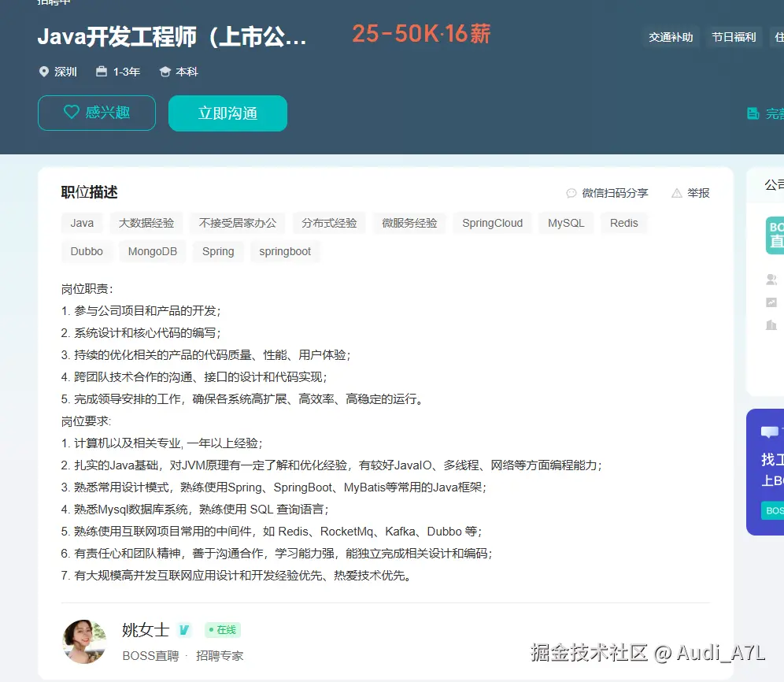Viewport: 784px width, 682px height.
Task: Click the briefcase icon beside 1-3年
Action: click(101, 72)
